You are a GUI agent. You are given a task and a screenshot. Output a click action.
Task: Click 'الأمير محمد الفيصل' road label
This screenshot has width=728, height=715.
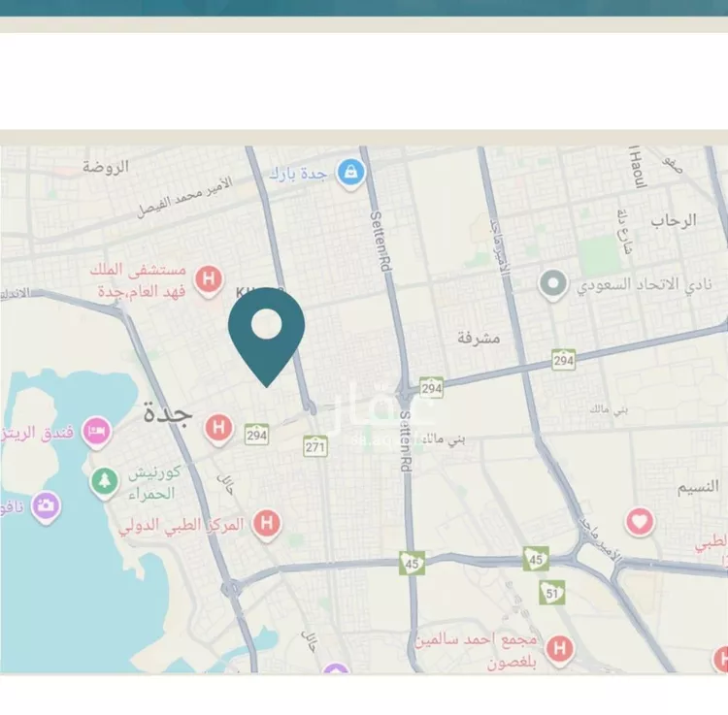184,197
